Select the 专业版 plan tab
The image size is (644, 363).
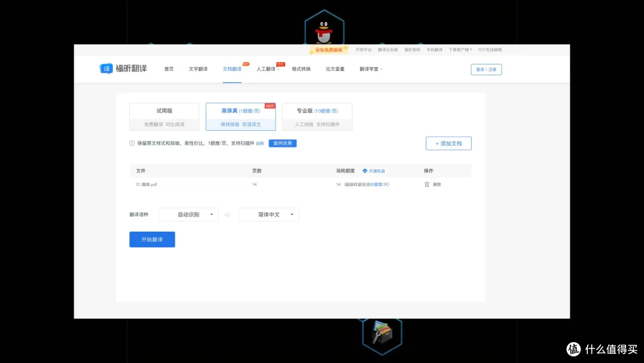(x=317, y=117)
